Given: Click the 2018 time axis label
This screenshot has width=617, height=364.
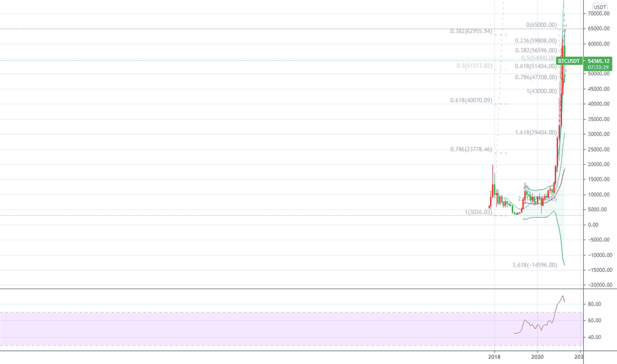Looking at the screenshot, I should [x=494, y=357].
